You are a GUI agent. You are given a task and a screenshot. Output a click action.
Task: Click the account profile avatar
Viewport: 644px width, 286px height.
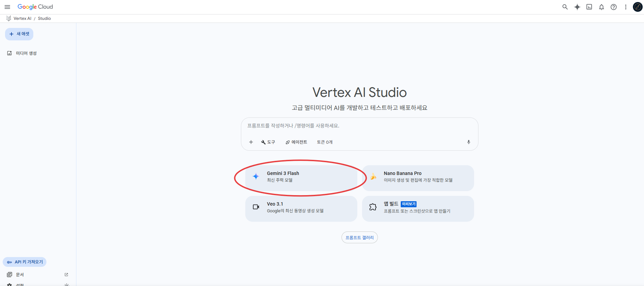point(638,7)
